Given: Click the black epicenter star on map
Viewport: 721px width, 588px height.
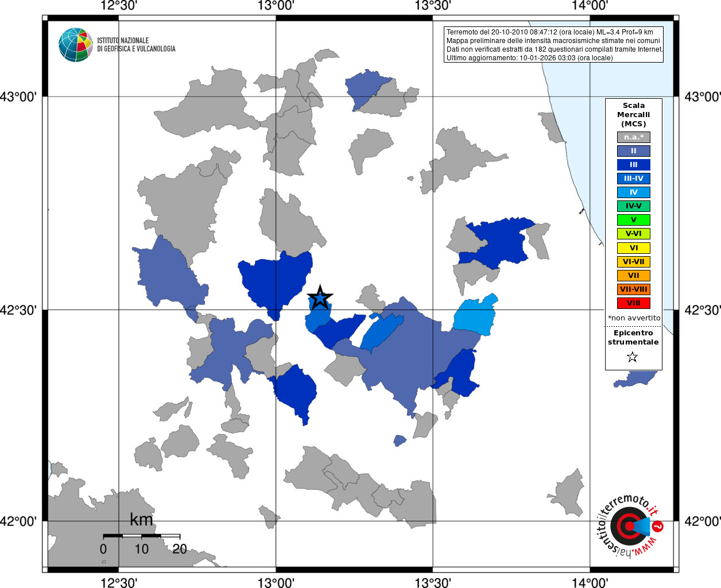Looking at the screenshot, I should click(x=320, y=297).
